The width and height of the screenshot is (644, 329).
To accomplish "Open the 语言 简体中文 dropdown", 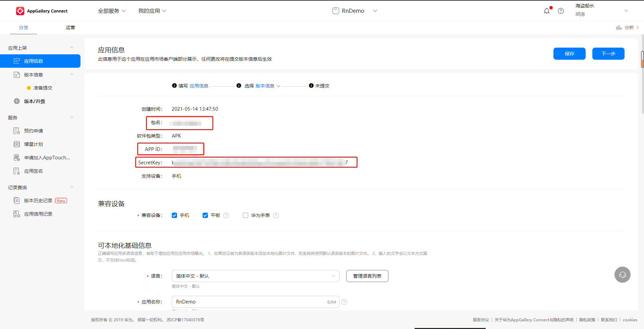I will pos(255,276).
